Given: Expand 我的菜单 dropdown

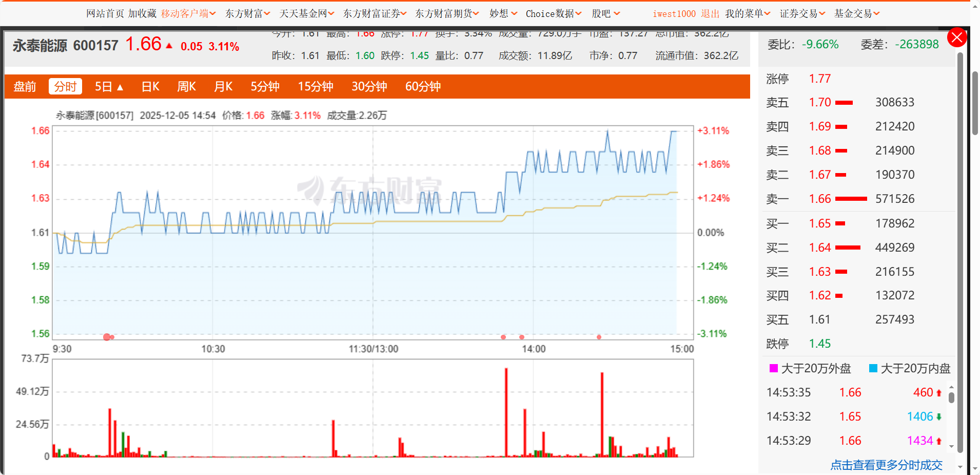Looking at the screenshot, I should [x=748, y=13].
